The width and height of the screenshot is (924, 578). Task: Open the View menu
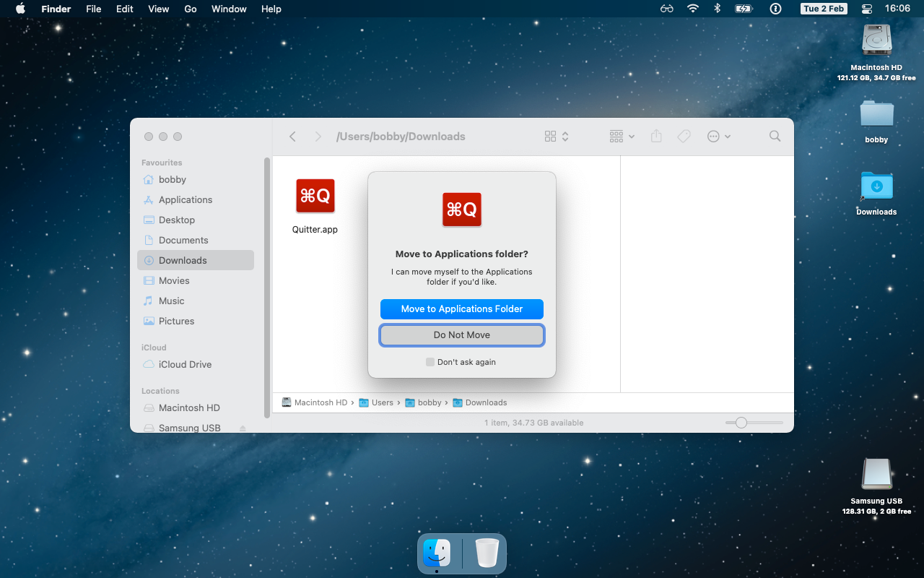(x=158, y=9)
